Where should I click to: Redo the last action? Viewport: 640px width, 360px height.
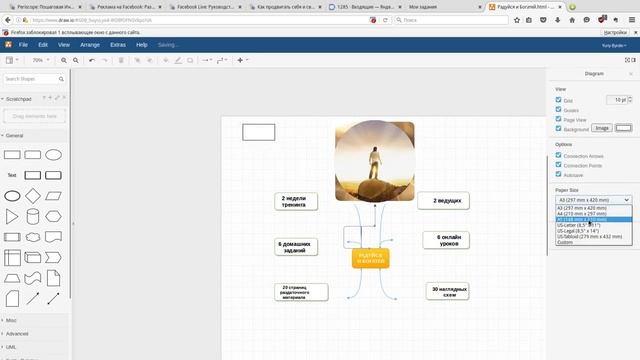pyautogui.click(x=104, y=60)
